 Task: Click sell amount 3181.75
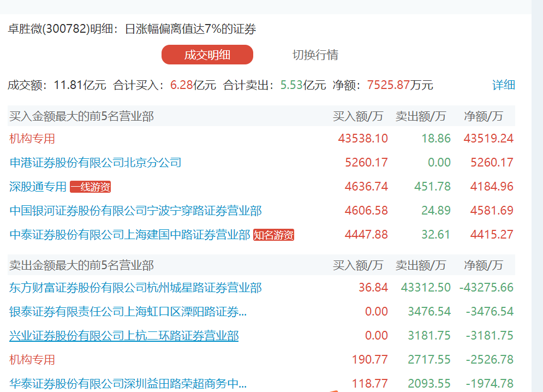pyautogui.click(x=429, y=336)
